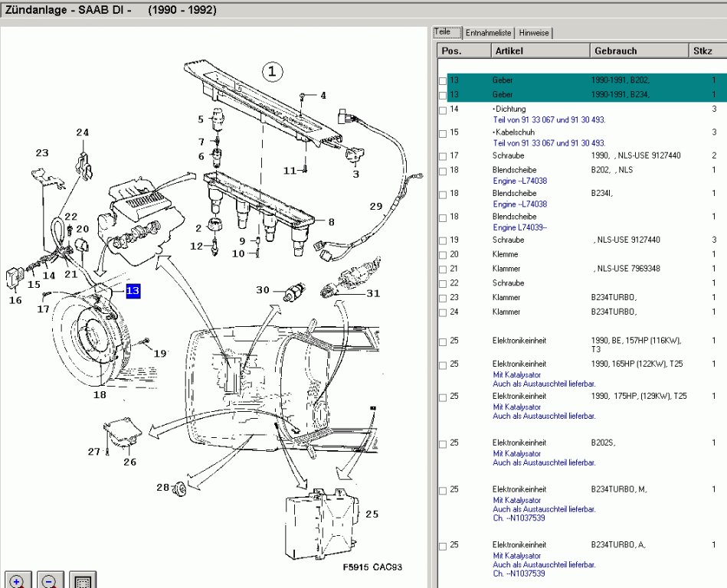Switch to the Teile tab
Screen dimensions: 727x588
point(447,32)
